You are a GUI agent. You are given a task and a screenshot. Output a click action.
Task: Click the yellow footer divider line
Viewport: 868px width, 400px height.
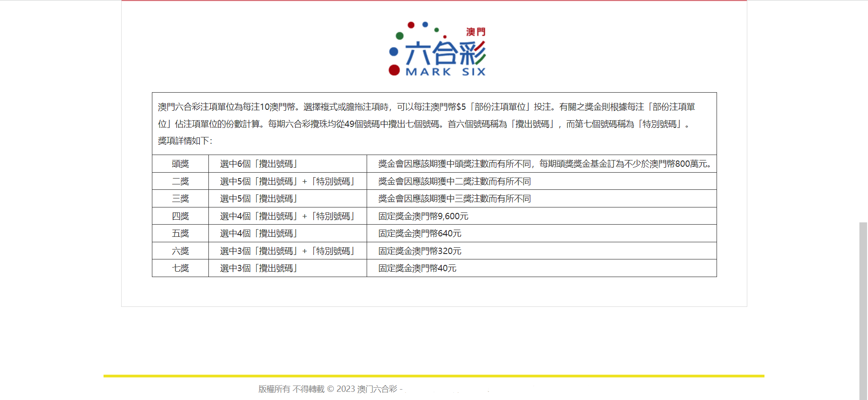pyautogui.click(x=434, y=376)
